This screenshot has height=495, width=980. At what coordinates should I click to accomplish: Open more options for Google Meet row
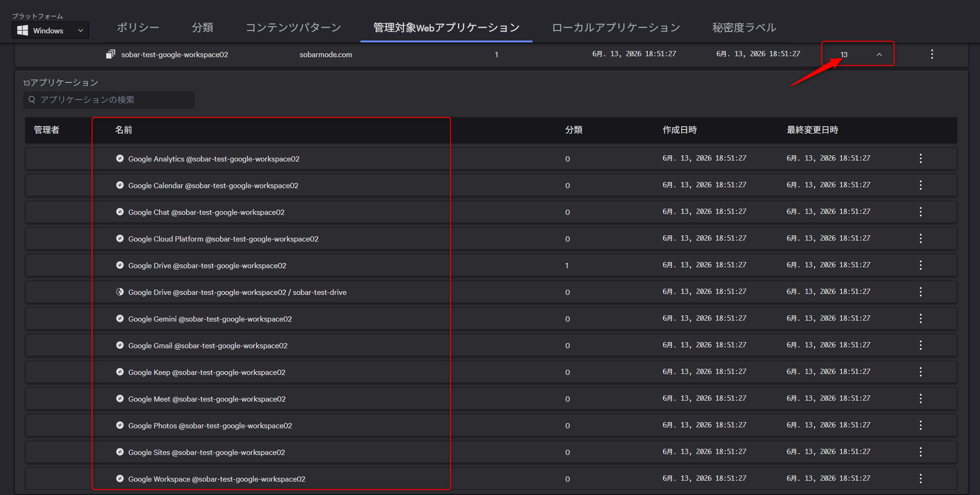tap(921, 399)
